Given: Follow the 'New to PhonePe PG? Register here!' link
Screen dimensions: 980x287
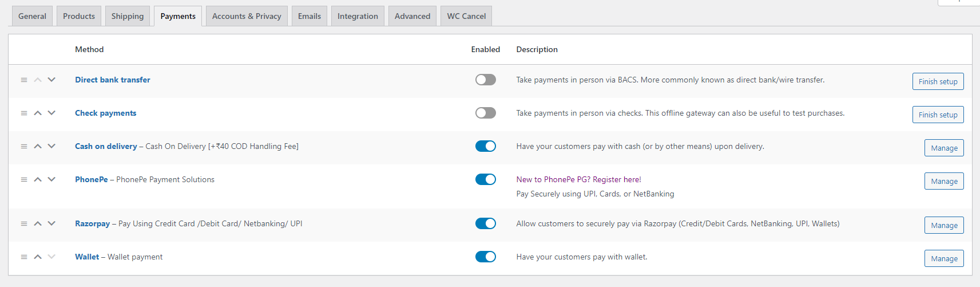Looking at the screenshot, I should pos(578,179).
